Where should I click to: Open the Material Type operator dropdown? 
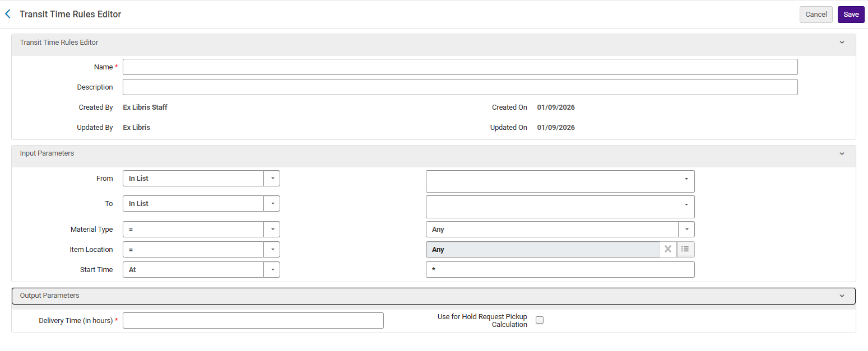pyautogui.click(x=272, y=230)
